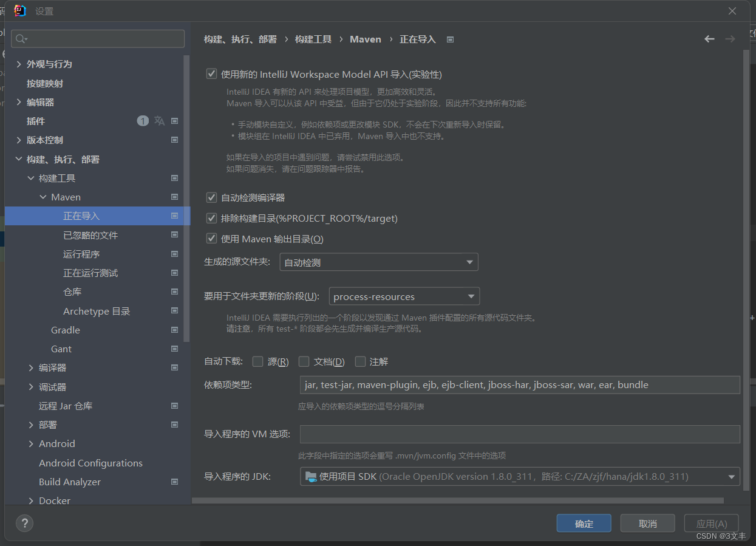Select Gradle settings page
Viewport: 756px width, 546px height.
coord(66,330)
